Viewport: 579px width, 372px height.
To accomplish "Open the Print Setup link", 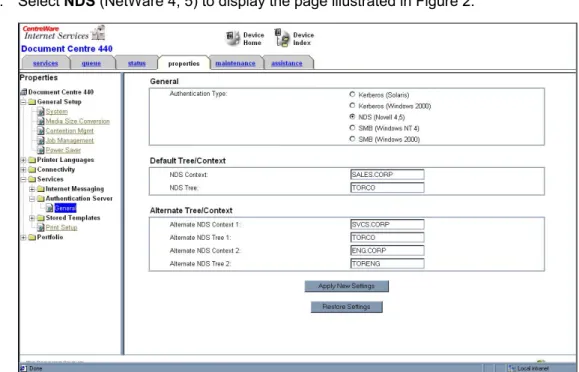I will tap(61, 227).
